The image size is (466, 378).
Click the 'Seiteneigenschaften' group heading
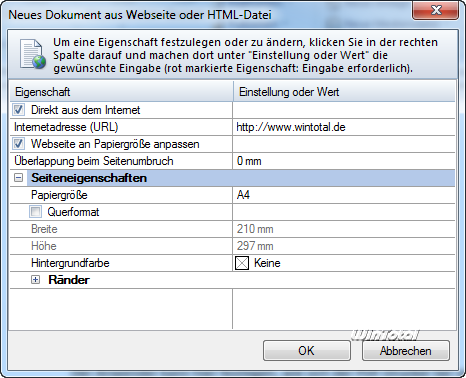tap(89, 178)
